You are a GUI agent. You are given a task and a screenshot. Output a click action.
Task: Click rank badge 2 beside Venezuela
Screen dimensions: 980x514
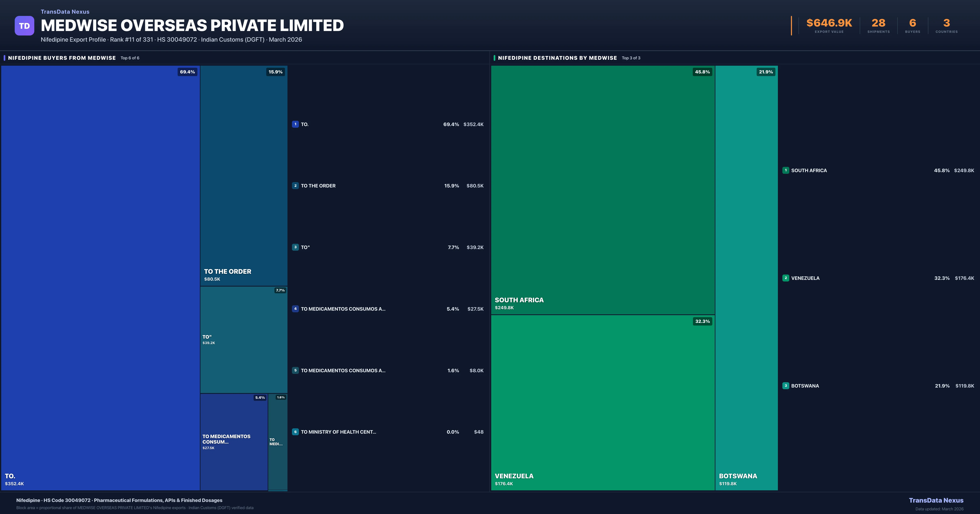point(786,278)
